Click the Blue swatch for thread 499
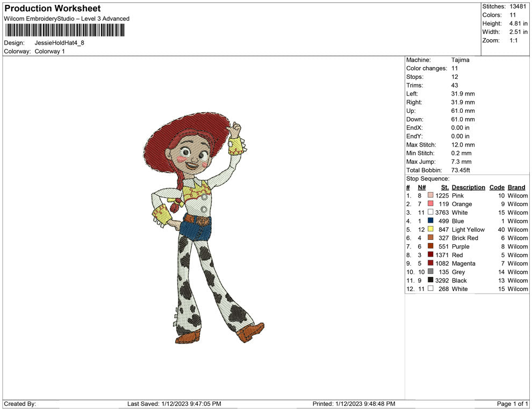 (430, 221)
